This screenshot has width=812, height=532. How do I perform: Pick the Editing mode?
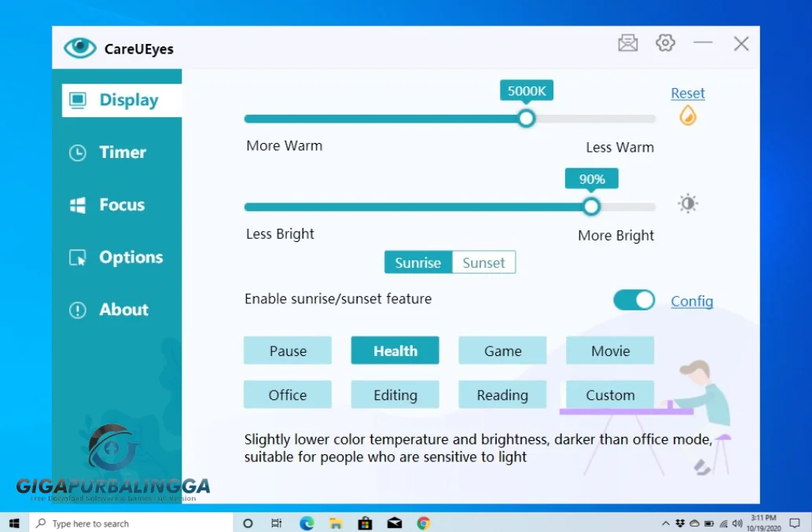pos(395,394)
